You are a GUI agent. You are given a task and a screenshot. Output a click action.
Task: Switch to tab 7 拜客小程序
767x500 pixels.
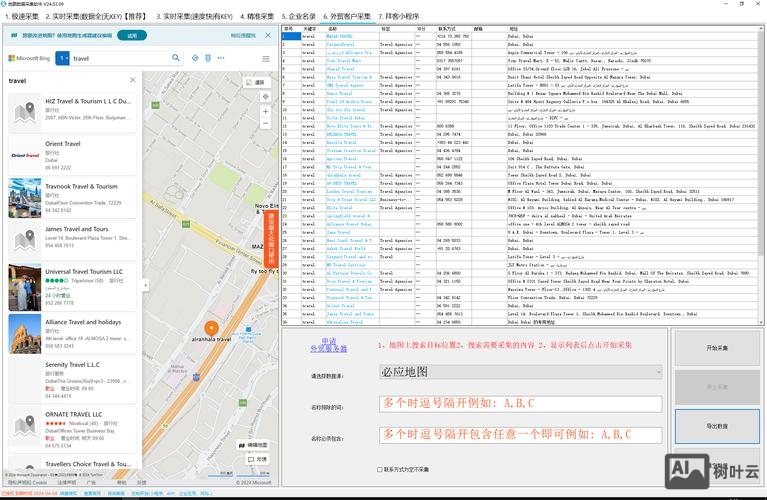coord(399,16)
